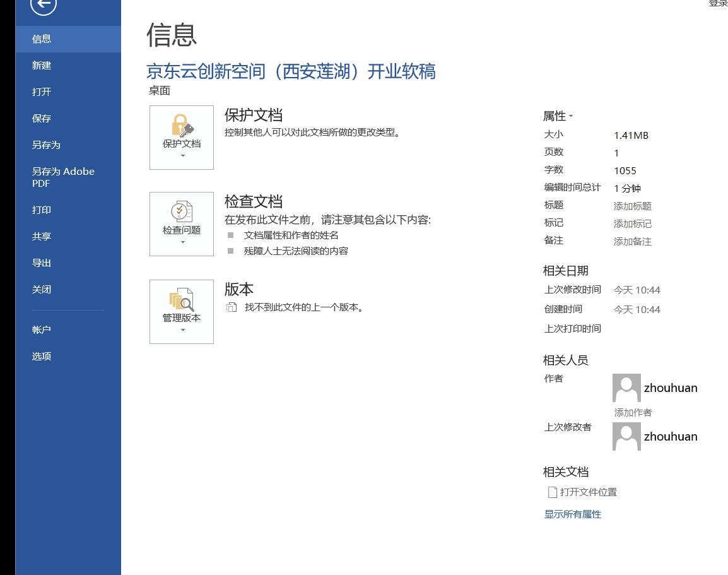This screenshot has height=575, width=728.
Task: Click the 上次打印时间 label
Action: point(572,328)
